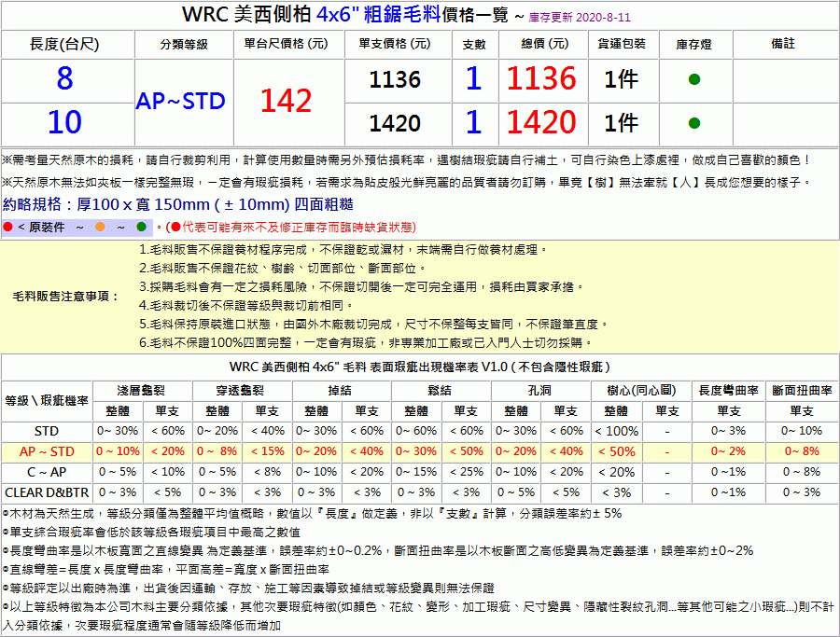Click the 備註 column header

pos(783,43)
